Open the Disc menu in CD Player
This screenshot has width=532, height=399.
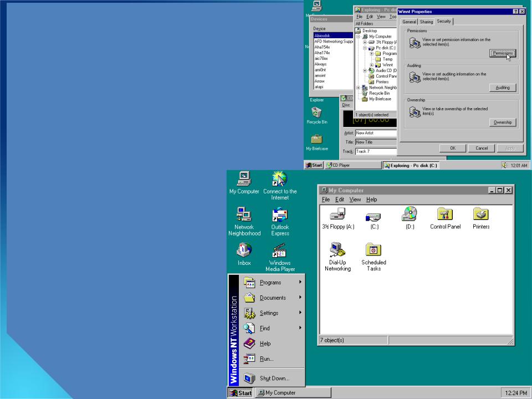pyautogui.click(x=346, y=105)
